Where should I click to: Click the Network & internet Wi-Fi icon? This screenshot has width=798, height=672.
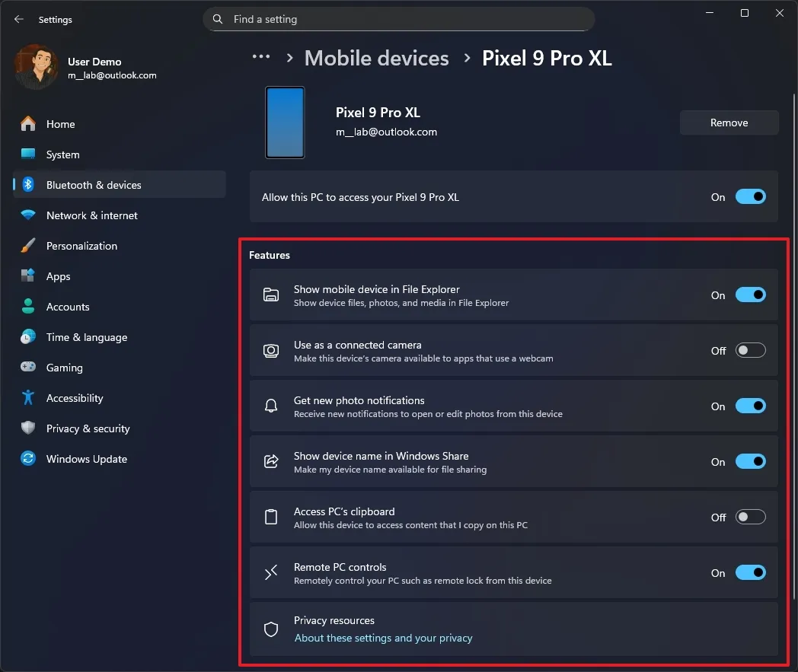point(28,215)
